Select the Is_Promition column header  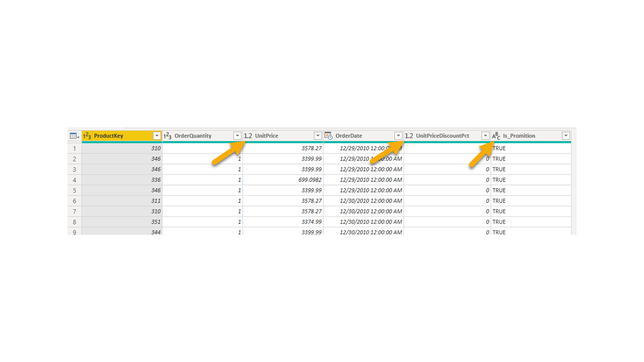click(531, 136)
